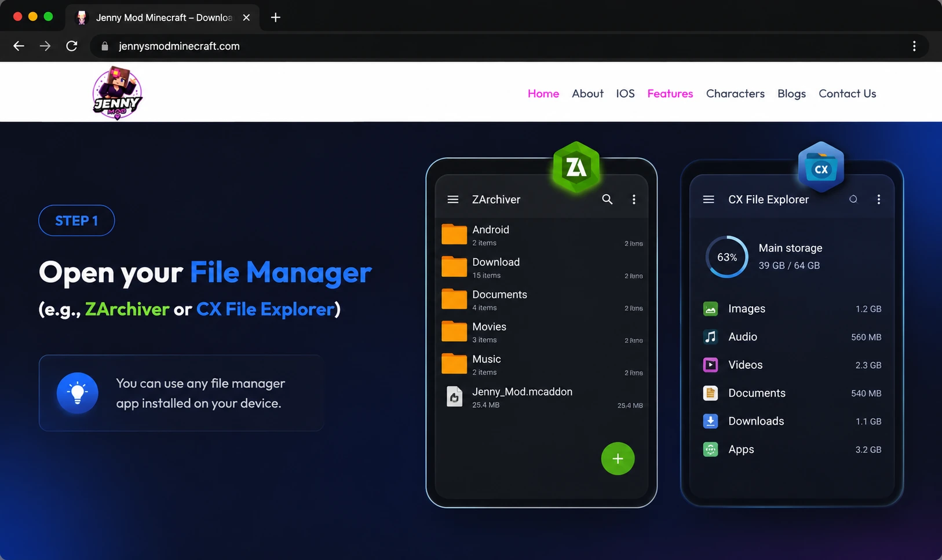Click the 540 MB Documents size value
942x560 pixels.
[x=866, y=393]
